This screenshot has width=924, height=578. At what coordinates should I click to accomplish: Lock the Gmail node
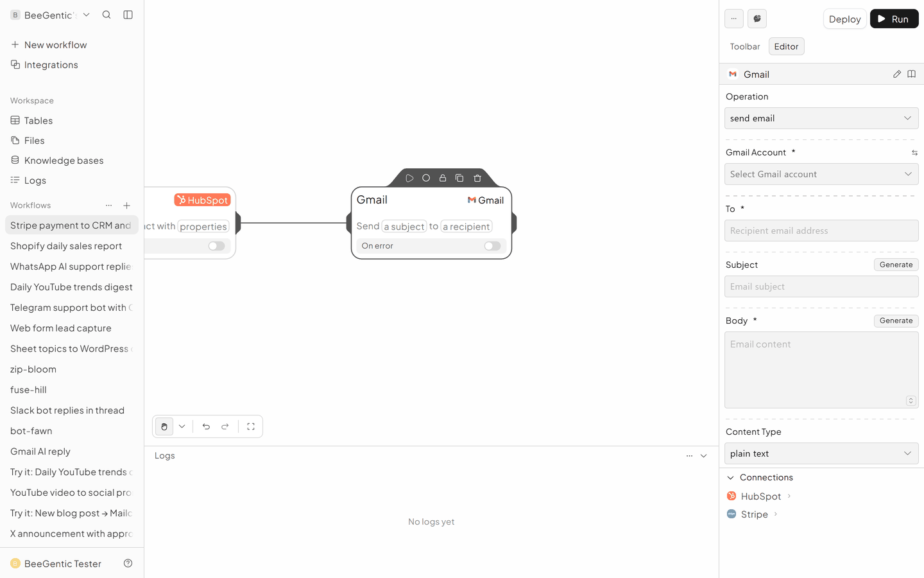(443, 178)
